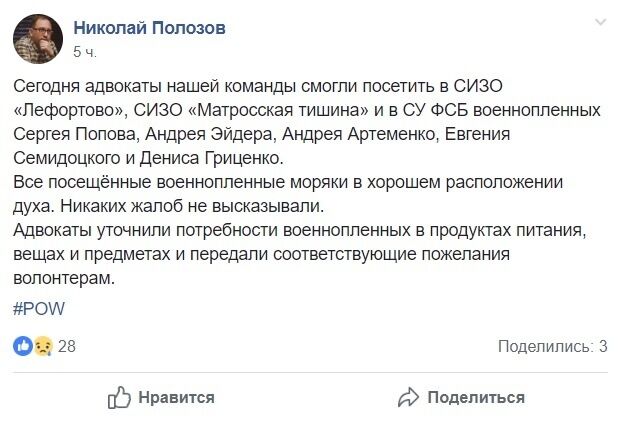
Task: Click the paragraph starting "Адвокаты уточнили потребности"
Action: (x=200, y=231)
